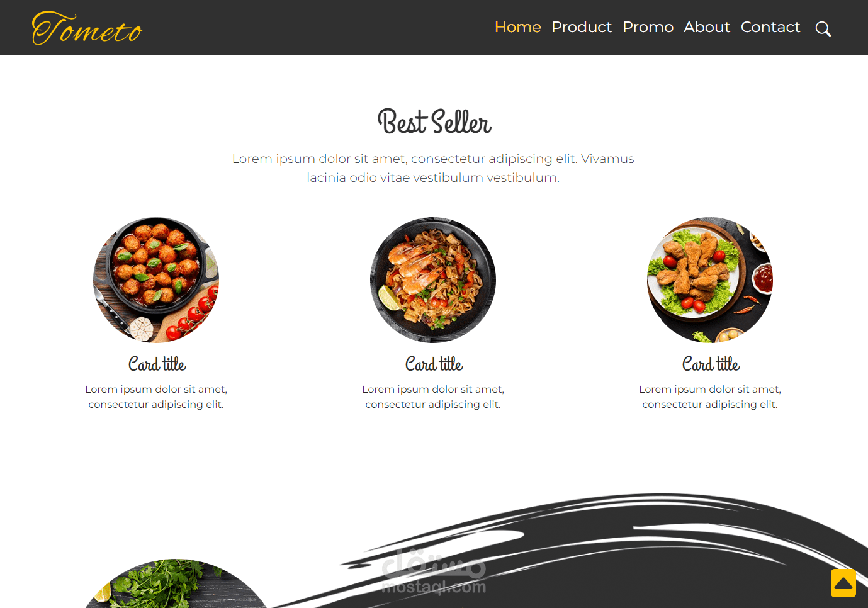Screen dimensions: 868x608
Task: Click the Card title under the shrimp noodles
Action: (x=434, y=364)
